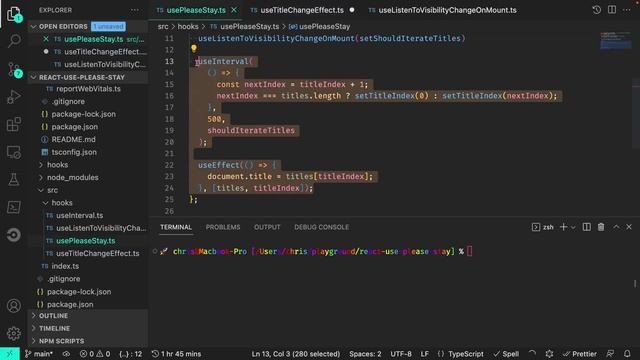Select the Output panel tab
The width and height of the screenshot is (640, 360).
pyautogui.click(x=267, y=227)
